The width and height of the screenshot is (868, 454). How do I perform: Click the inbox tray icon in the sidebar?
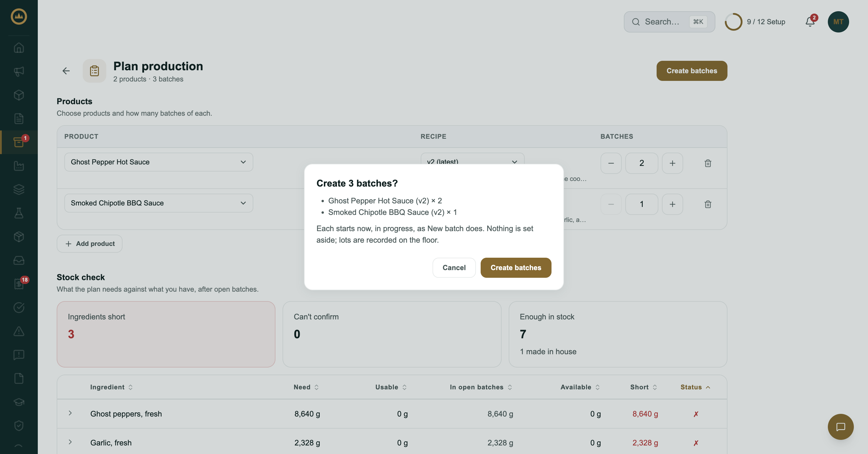(x=19, y=260)
